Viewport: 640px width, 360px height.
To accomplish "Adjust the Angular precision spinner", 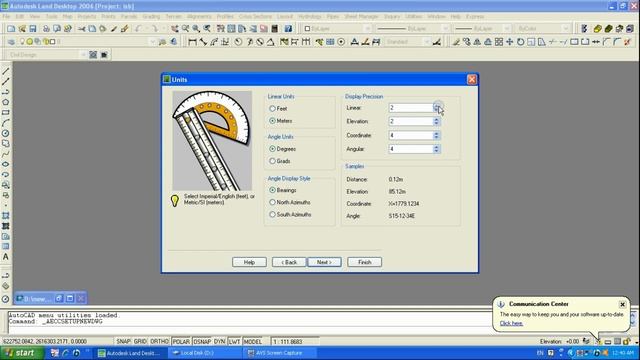I will 436,149.
